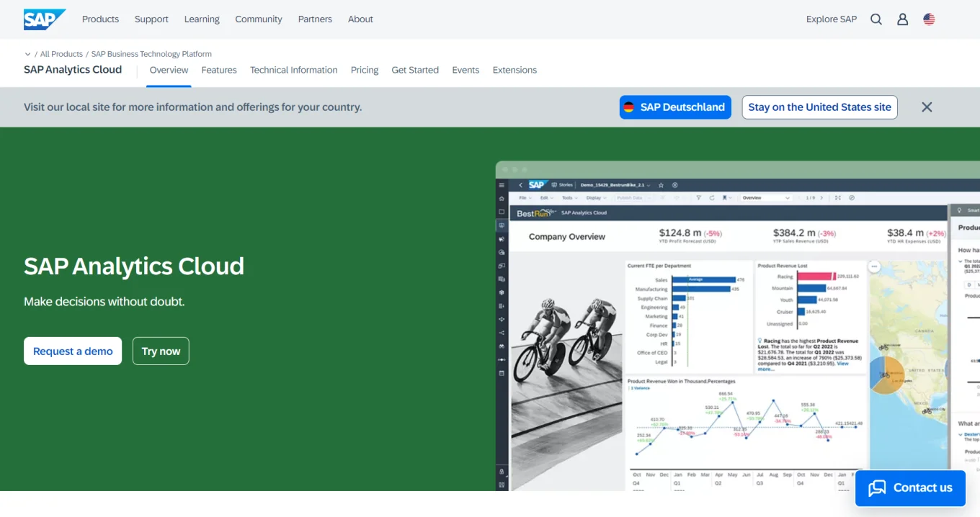Select Stay on the United States site
Screen dimensions: 980x517
click(x=819, y=107)
